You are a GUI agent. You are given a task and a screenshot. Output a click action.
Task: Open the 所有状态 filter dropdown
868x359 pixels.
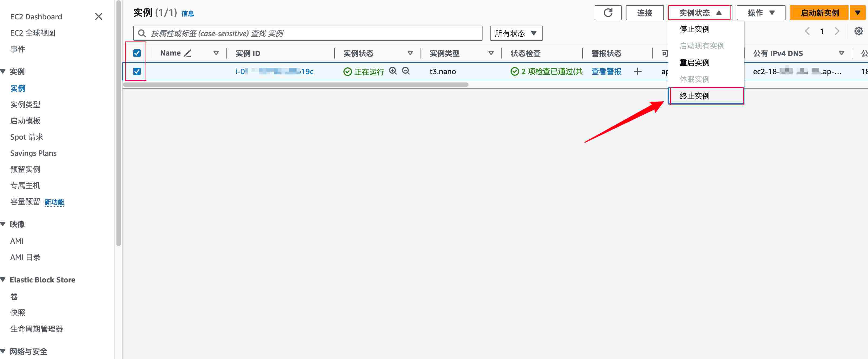[516, 33]
